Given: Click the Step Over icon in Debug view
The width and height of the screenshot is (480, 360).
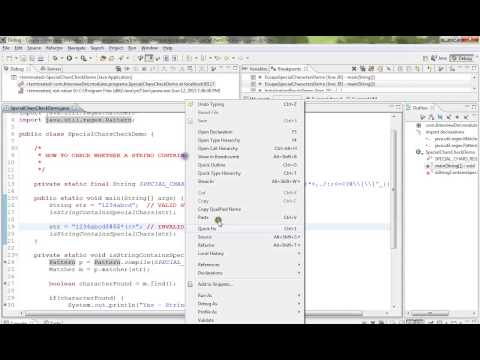Looking at the screenshot, I should pos(173,69).
